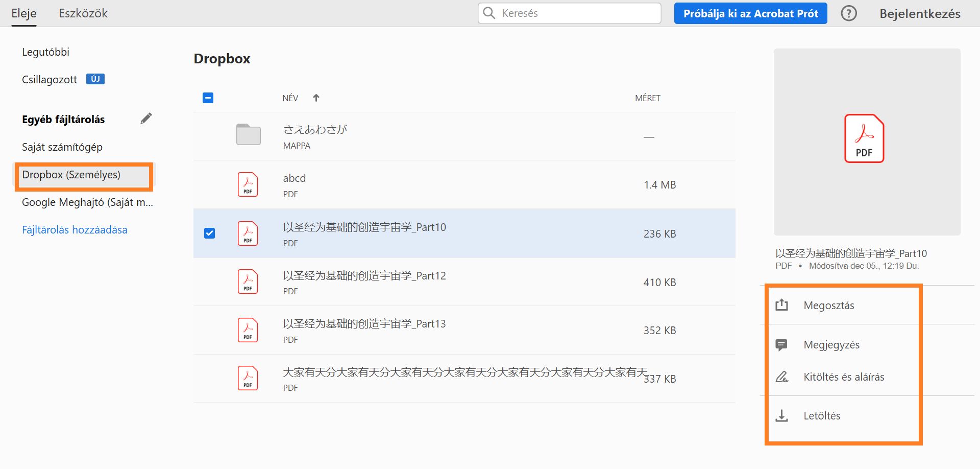Click the 236 KB size value
The image size is (980, 469).
pyautogui.click(x=659, y=234)
